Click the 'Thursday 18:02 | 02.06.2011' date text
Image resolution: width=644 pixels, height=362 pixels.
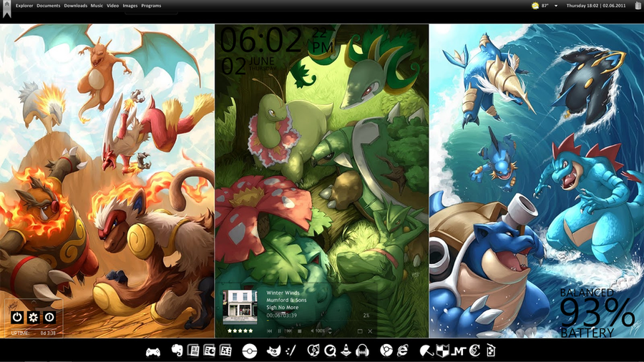pyautogui.click(x=596, y=6)
